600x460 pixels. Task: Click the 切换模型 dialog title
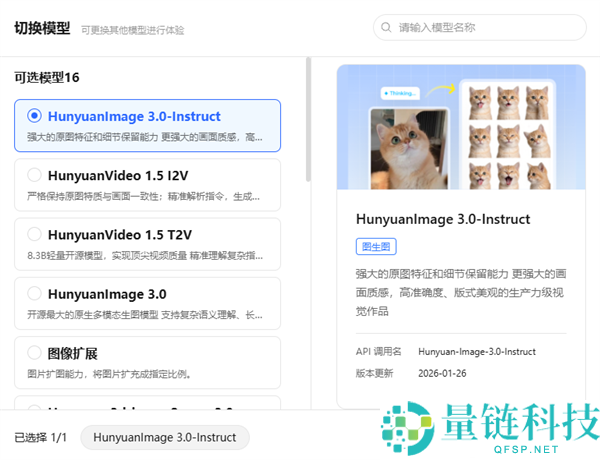[42, 28]
